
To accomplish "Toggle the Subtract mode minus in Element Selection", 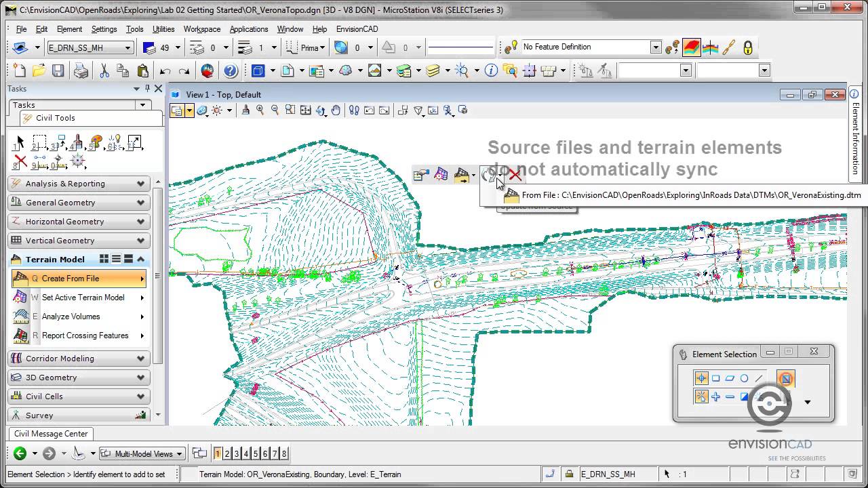I will tap(730, 396).
